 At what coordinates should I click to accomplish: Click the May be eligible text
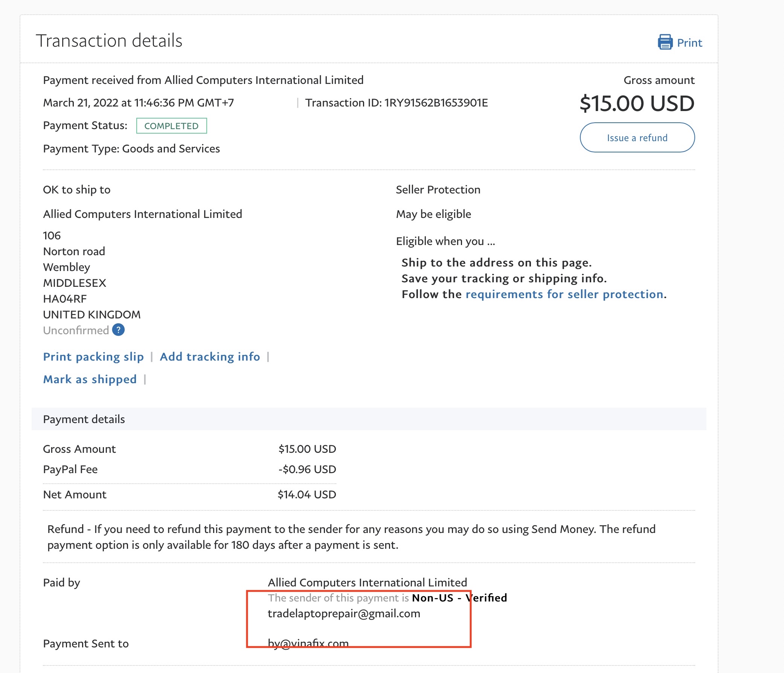click(433, 214)
